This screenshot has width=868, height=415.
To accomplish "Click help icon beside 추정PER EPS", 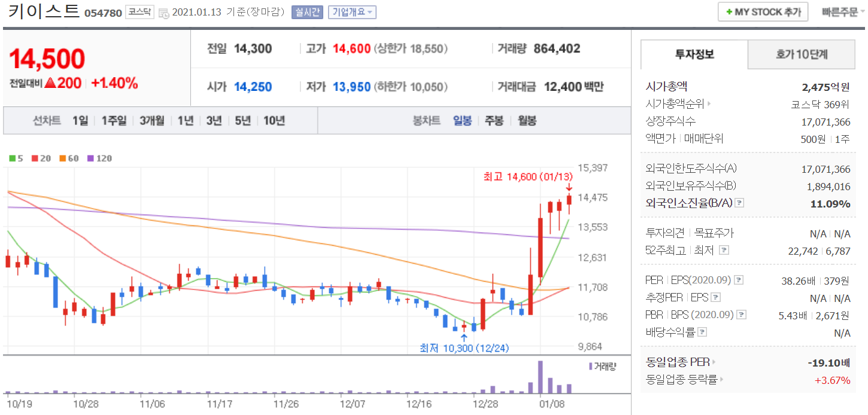I will pos(715,297).
